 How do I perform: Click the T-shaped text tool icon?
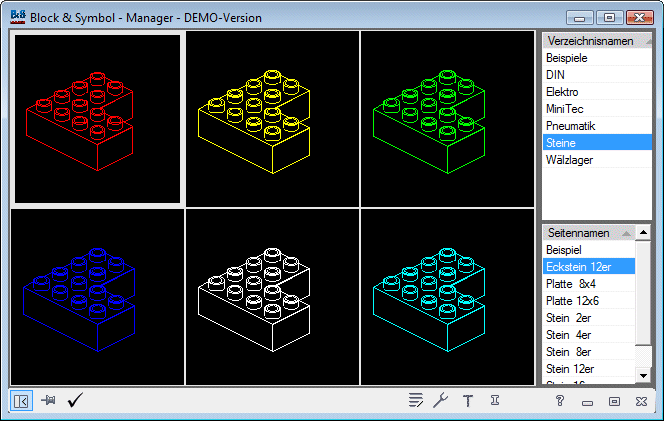(x=468, y=400)
